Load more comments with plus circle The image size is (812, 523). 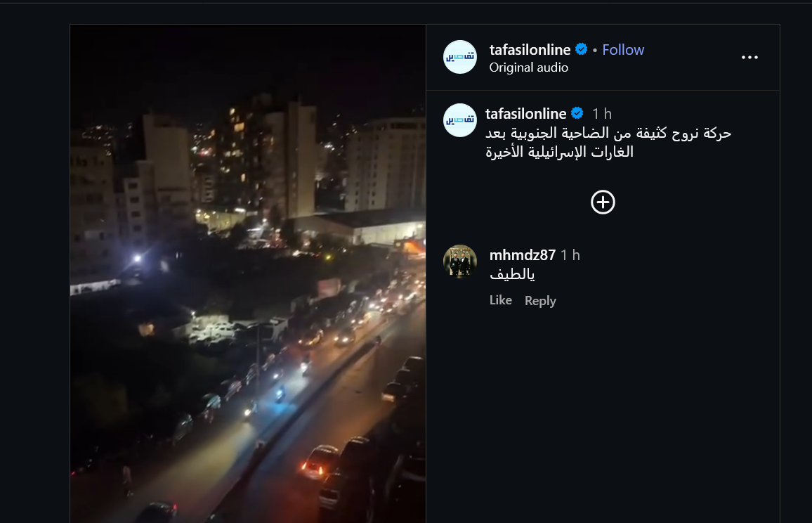[603, 202]
